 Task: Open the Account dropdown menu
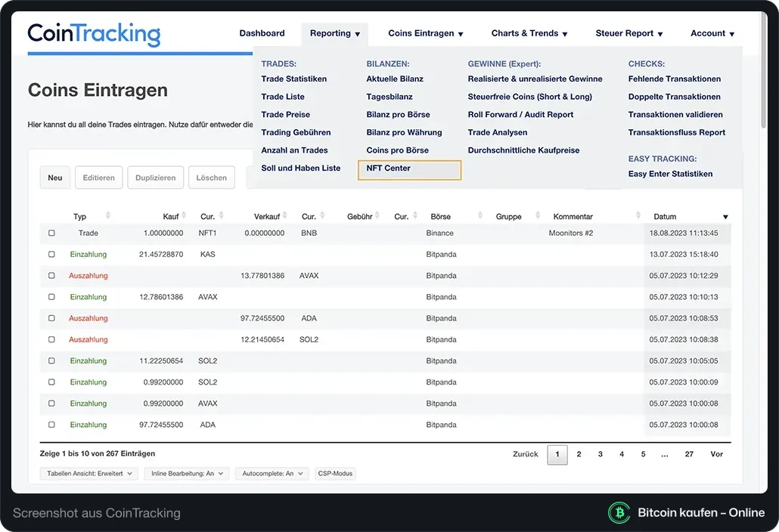point(712,33)
